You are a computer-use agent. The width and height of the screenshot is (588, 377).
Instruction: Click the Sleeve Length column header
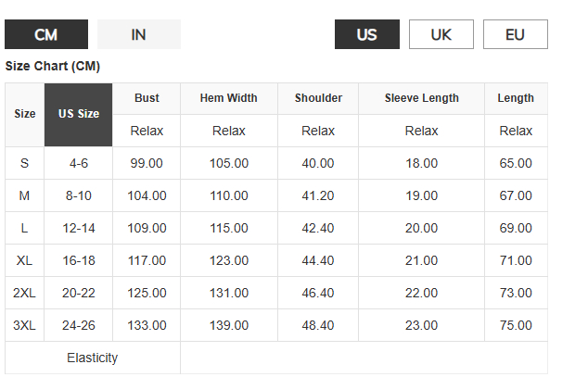421,98
